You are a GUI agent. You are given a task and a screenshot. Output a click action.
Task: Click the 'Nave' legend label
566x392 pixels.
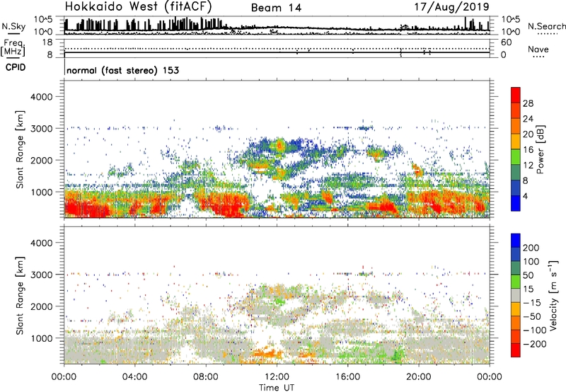[538, 49]
